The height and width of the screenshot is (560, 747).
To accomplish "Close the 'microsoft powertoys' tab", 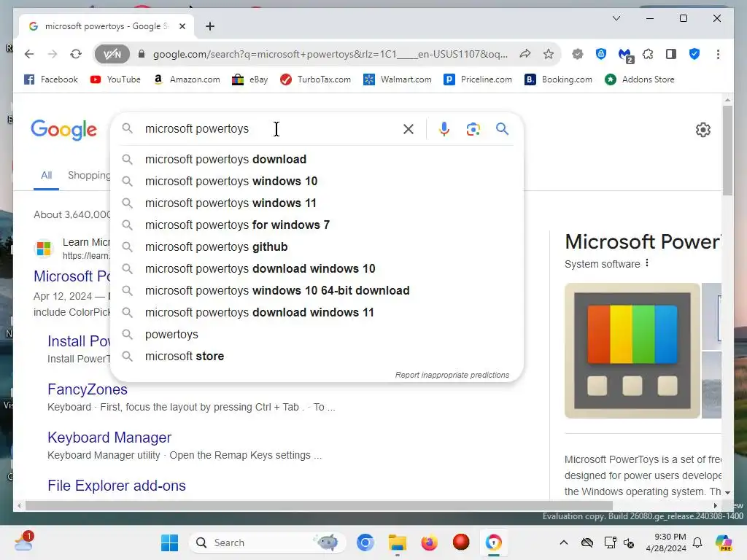I will pyautogui.click(x=182, y=27).
